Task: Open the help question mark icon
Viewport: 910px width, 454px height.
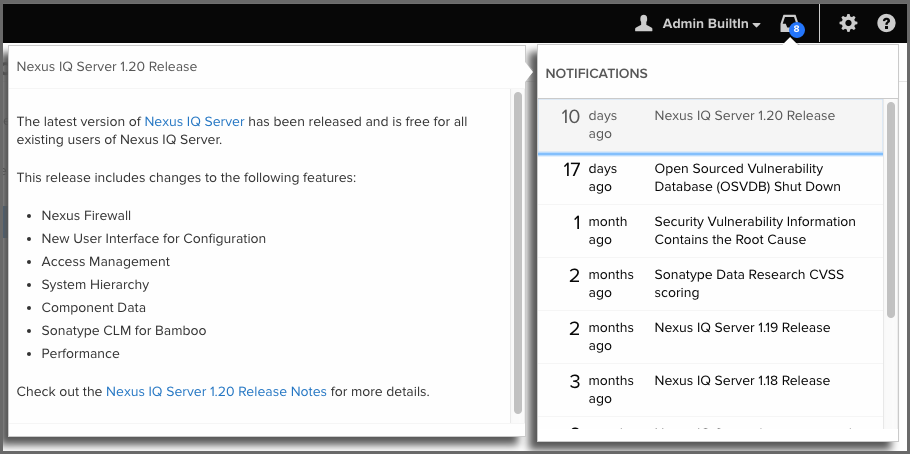Action: click(x=886, y=24)
